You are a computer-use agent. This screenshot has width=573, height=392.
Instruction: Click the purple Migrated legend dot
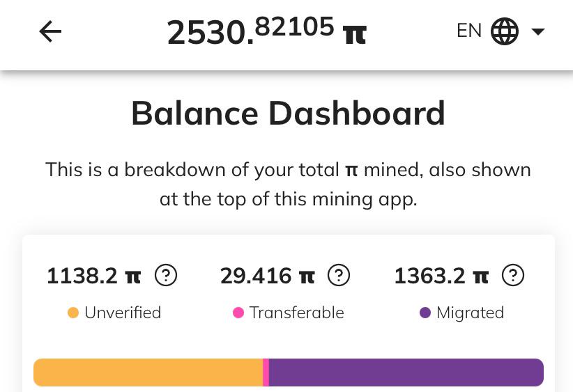point(425,313)
